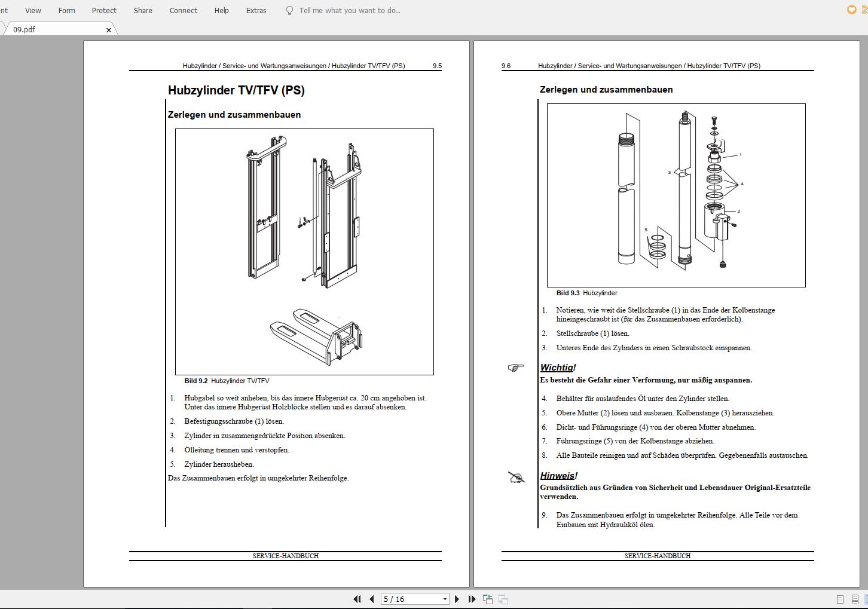Close the 09.pdf tab
Image resolution: width=868 pixels, height=609 pixels.
(x=109, y=29)
